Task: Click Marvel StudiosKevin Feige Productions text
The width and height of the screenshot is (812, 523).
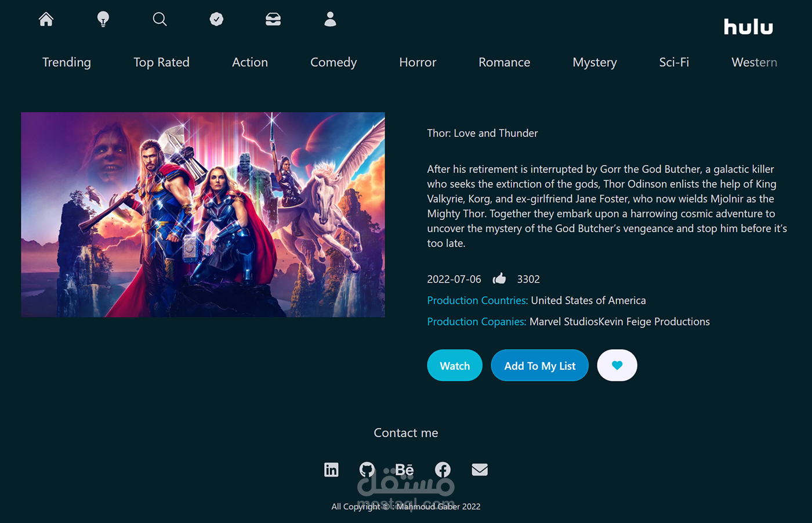Action: (619, 322)
